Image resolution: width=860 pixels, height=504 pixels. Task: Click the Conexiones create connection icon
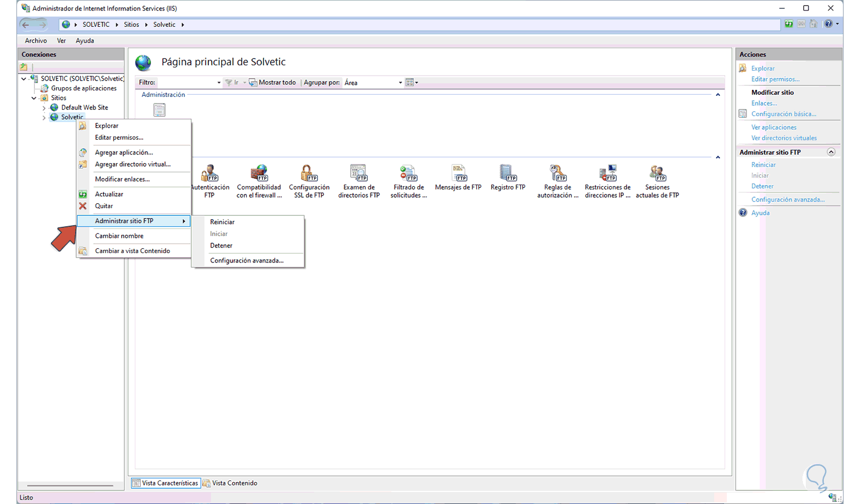point(24,67)
